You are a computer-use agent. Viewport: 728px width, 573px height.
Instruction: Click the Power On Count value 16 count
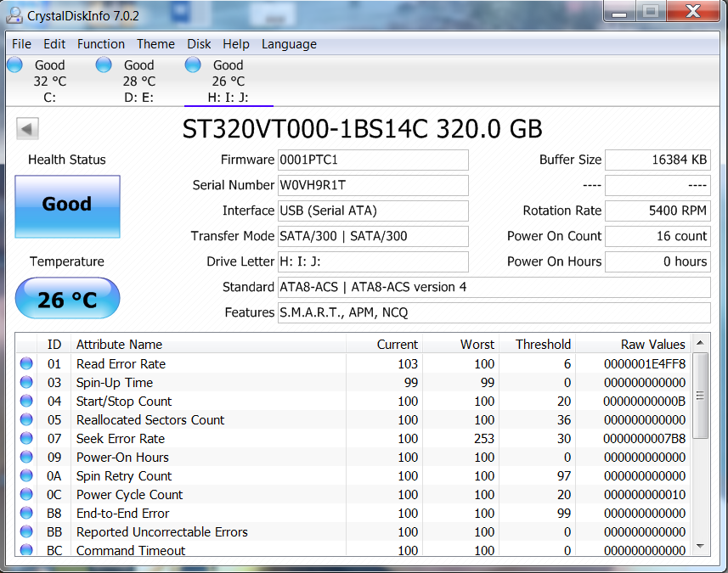pos(657,237)
